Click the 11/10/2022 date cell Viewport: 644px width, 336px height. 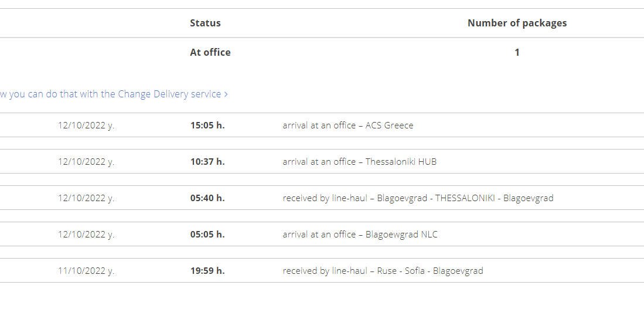tap(86, 271)
